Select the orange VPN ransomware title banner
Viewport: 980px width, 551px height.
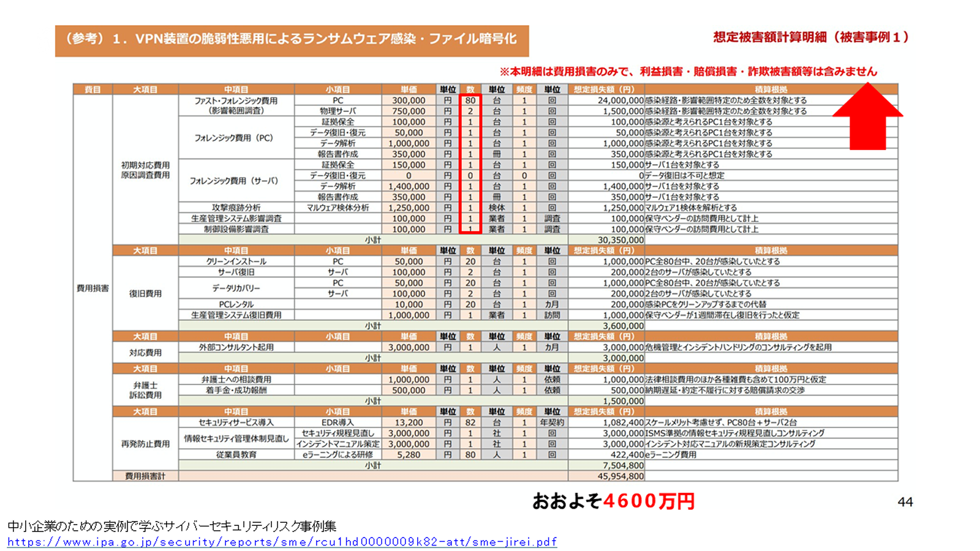pyautogui.click(x=292, y=40)
